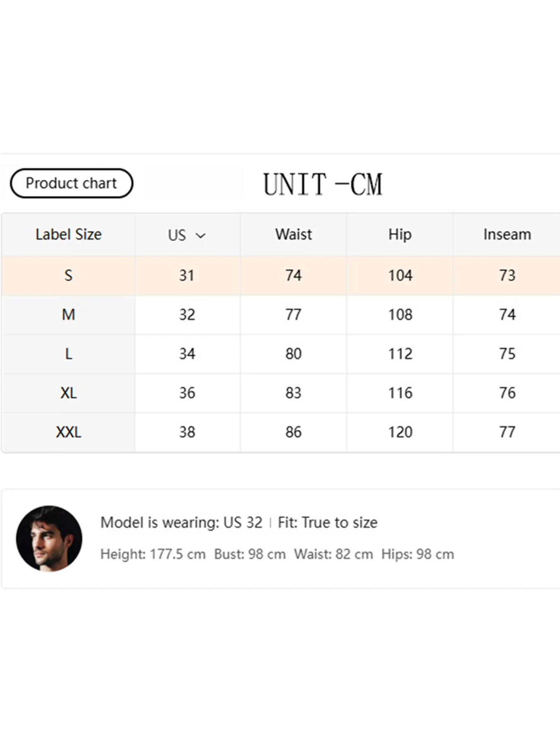
Task: Select the XXL size row label
Action: (x=68, y=432)
